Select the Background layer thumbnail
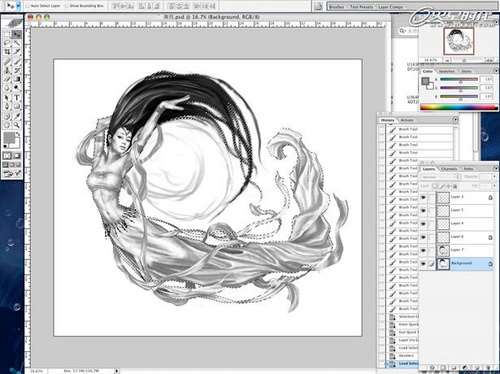The height and width of the screenshot is (374, 500). pos(443,263)
